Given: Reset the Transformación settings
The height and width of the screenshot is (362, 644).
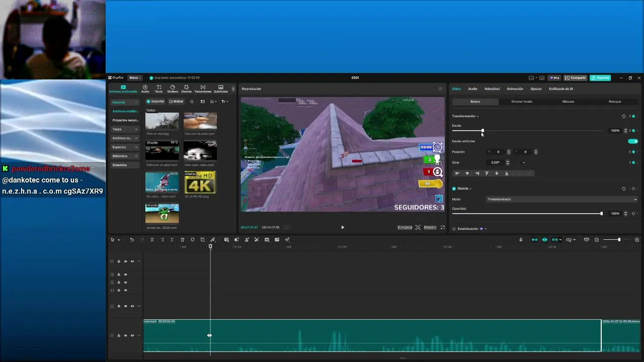Looking at the screenshot, I should click(x=624, y=116).
